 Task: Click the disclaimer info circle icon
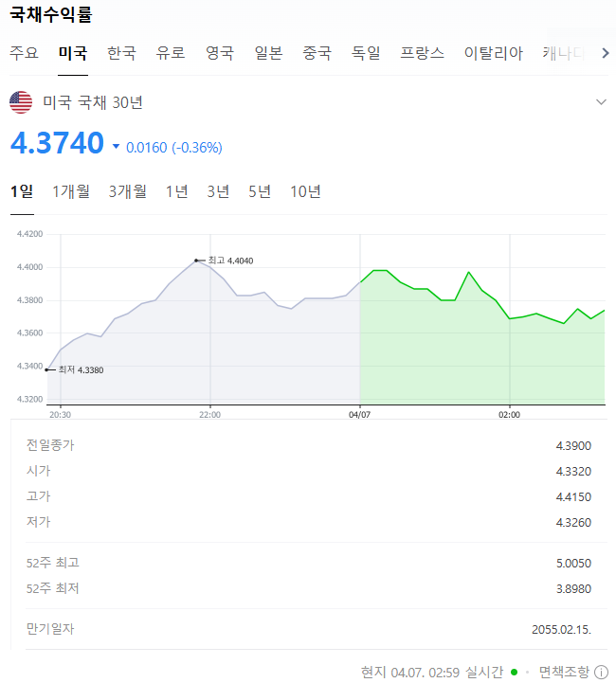[x=601, y=673]
